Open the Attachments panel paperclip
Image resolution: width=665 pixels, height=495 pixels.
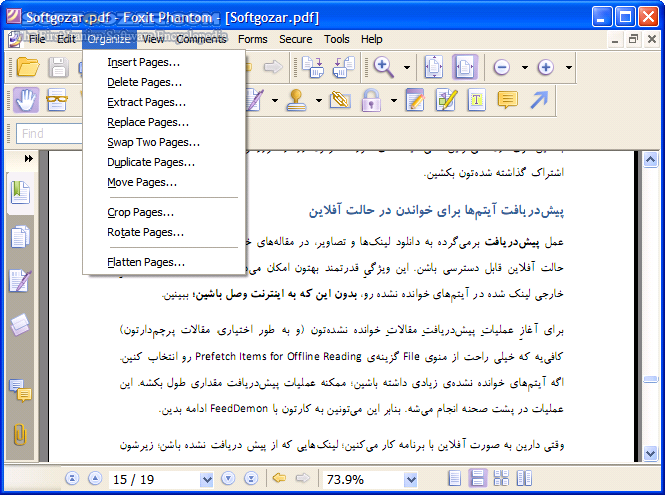point(20,434)
